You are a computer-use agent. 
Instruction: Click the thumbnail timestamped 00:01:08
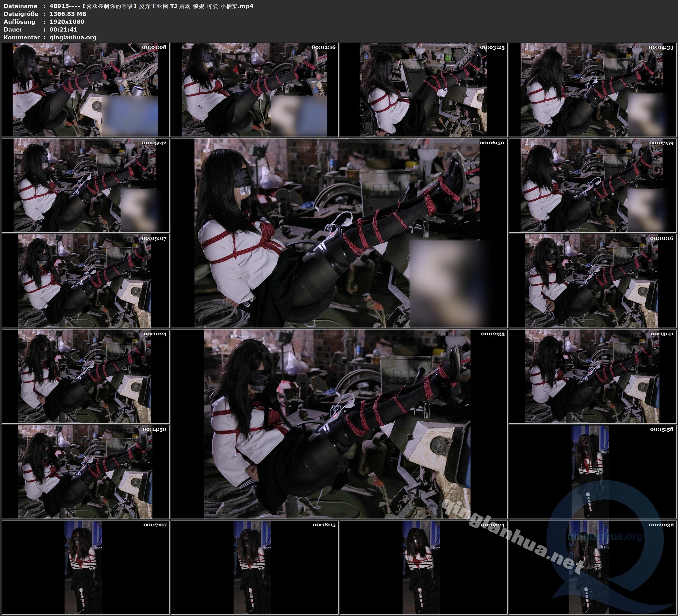pyautogui.click(x=85, y=90)
